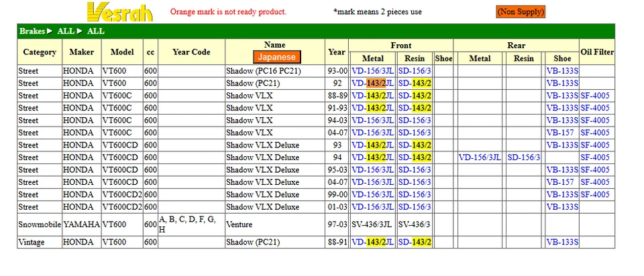Open VD-156/3JL in the Shadow (PC16 PC21) row
Image resolution: width=644 pixels, height=276 pixels.
tap(372, 71)
